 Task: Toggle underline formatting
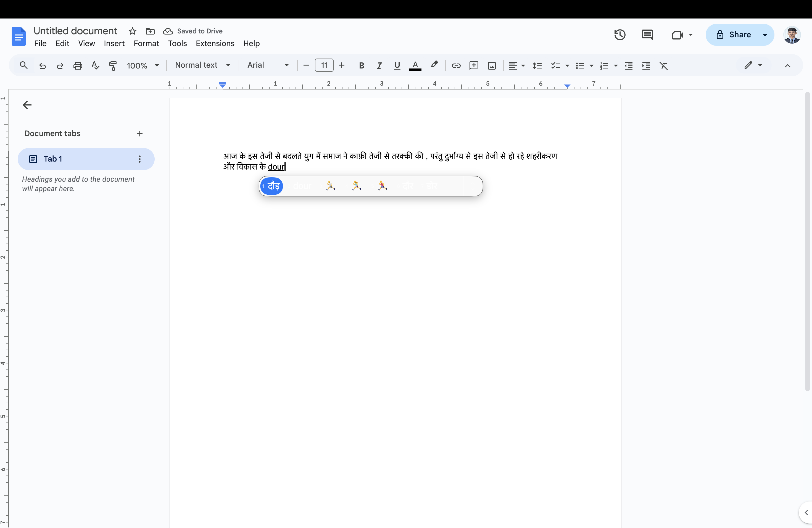tap(396, 65)
